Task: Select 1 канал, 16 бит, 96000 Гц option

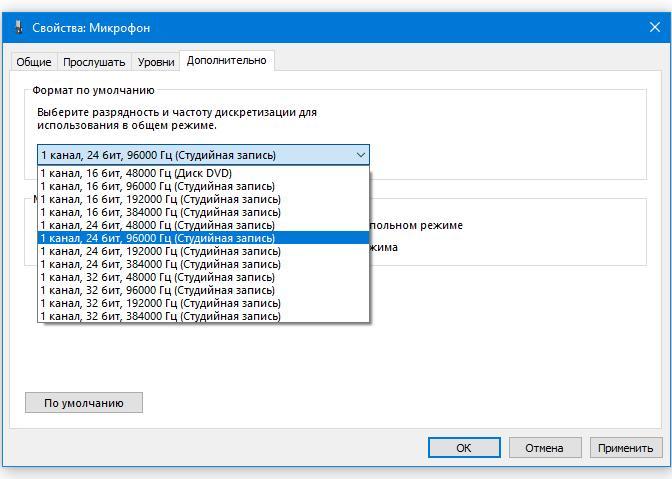Action: click(157, 186)
